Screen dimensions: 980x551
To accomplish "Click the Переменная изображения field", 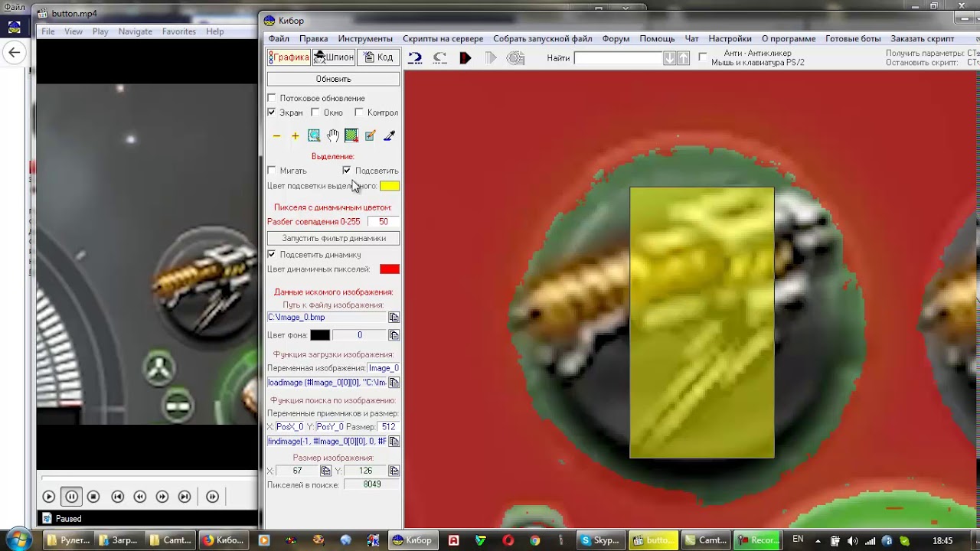I will [x=384, y=368].
